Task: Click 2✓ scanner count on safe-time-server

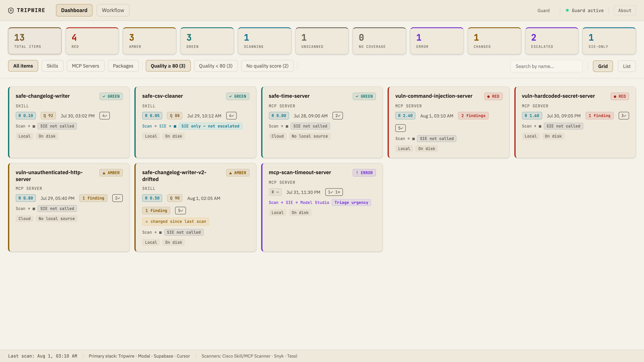Action: [338, 116]
